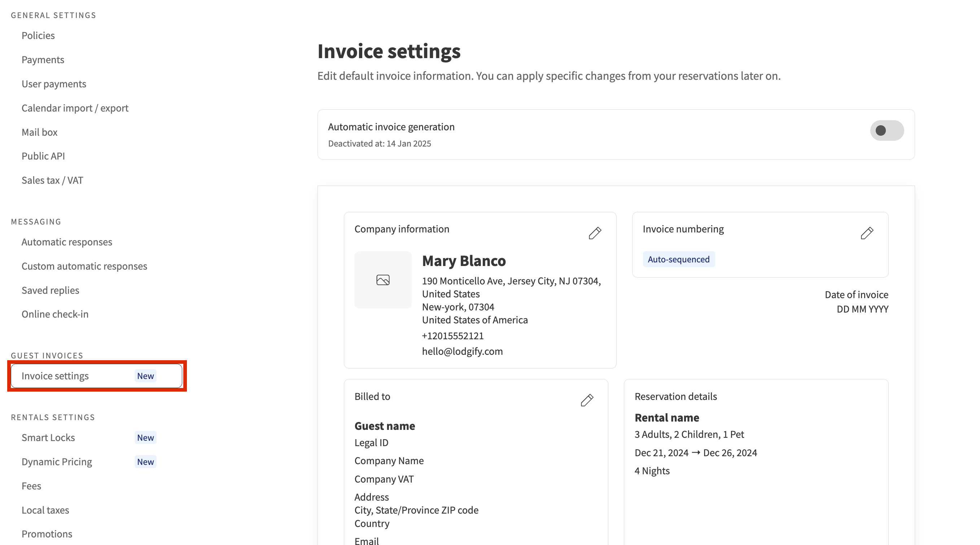Click the Legal ID field label
Viewport: 980px width, 545px height.
(x=371, y=442)
